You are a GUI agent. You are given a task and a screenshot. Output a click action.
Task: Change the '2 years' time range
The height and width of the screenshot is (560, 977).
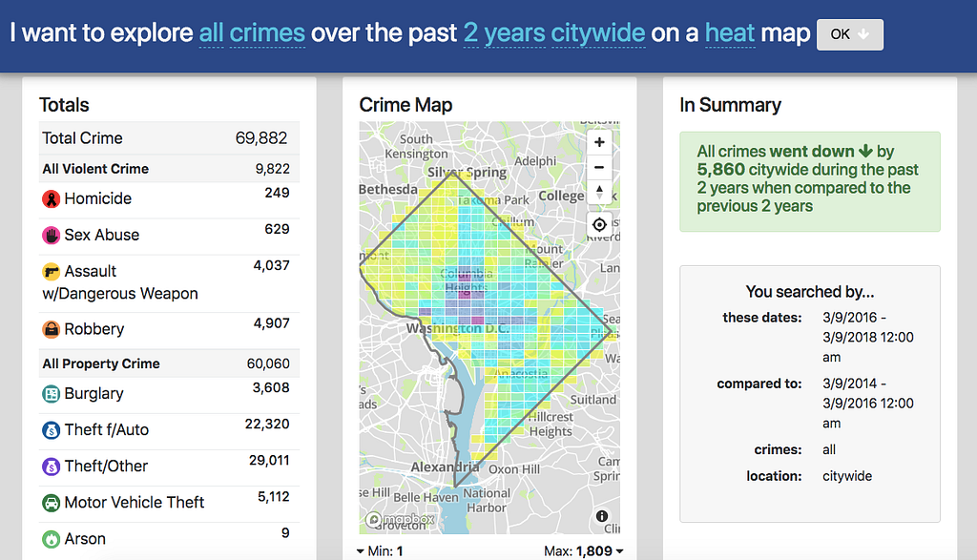[504, 33]
